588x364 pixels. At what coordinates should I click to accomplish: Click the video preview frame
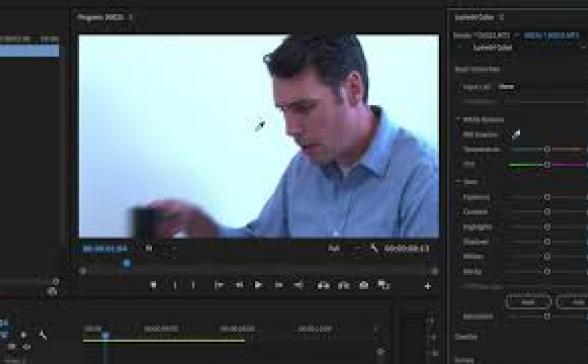coord(259,136)
